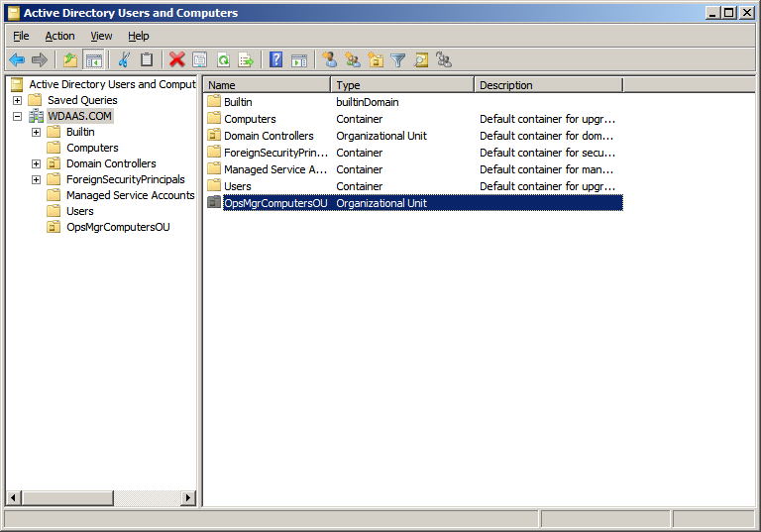
Task: Click tree pane horizontal scrollbar thumb
Action: point(67,497)
